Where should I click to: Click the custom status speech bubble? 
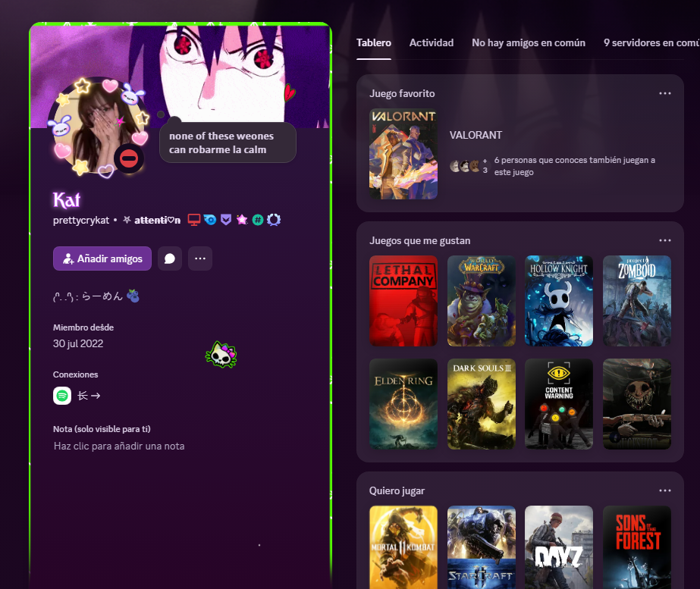click(x=228, y=143)
